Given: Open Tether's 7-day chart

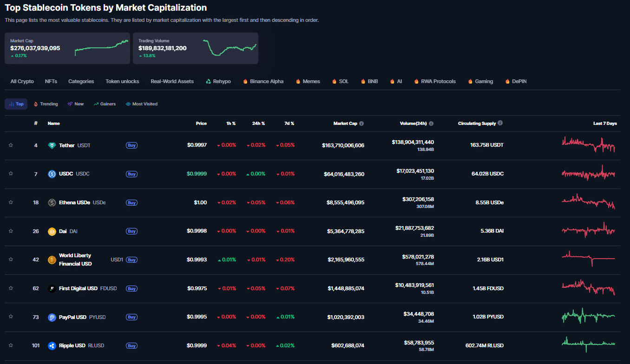Looking at the screenshot, I should coord(588,145).
